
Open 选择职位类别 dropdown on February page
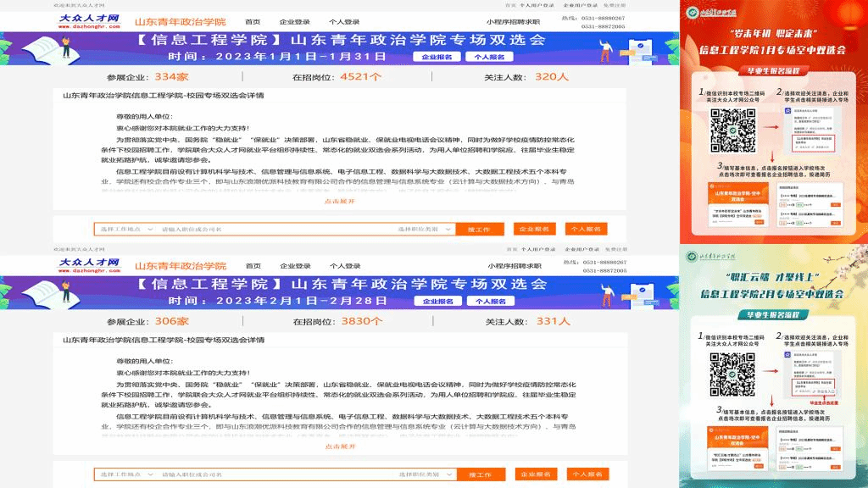[426, 474]
